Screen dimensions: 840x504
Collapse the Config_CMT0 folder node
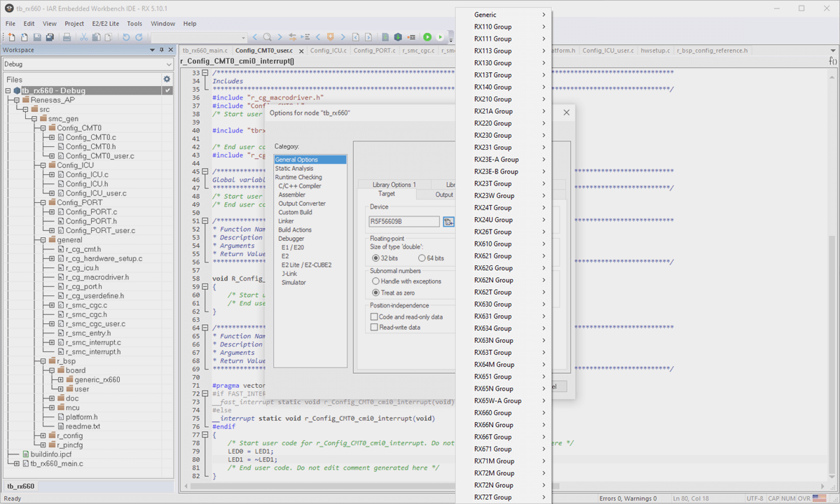[x=43, y=128]
